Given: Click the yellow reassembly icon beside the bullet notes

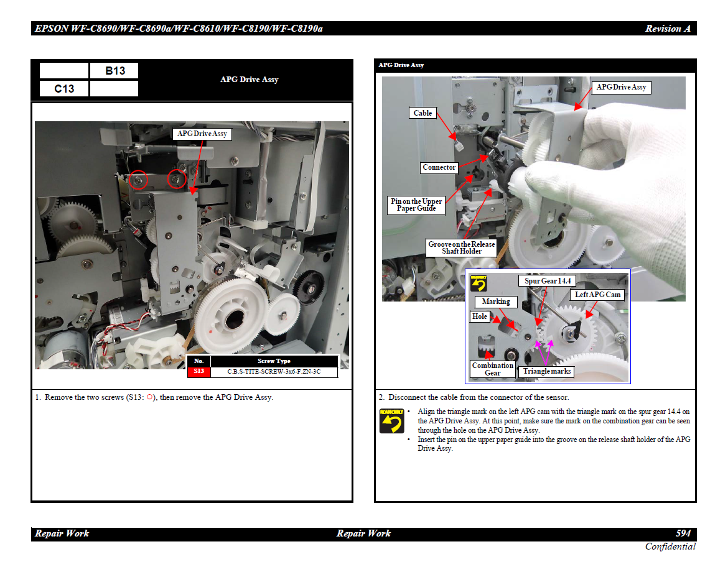Looking at the screenshot, I should (x=392, y=420).
